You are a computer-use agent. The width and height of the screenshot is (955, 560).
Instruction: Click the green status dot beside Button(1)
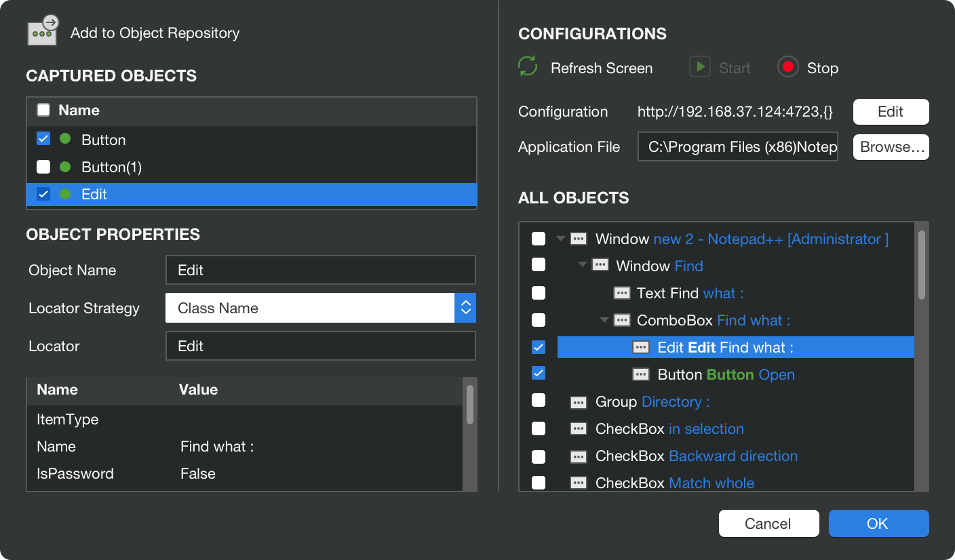coord(65,167)
